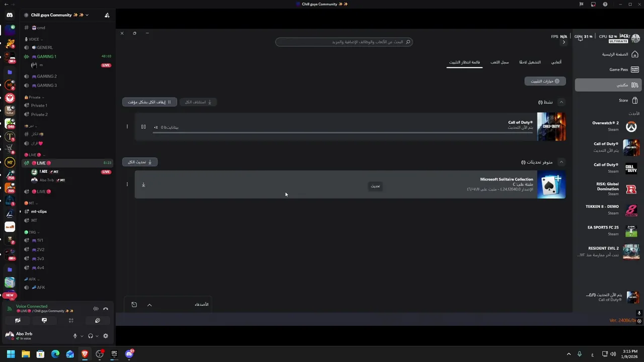644x362 pixels.
Task: Open options menu for Call of Duty download
Action: pyautogui.click(x=127, y=127)
